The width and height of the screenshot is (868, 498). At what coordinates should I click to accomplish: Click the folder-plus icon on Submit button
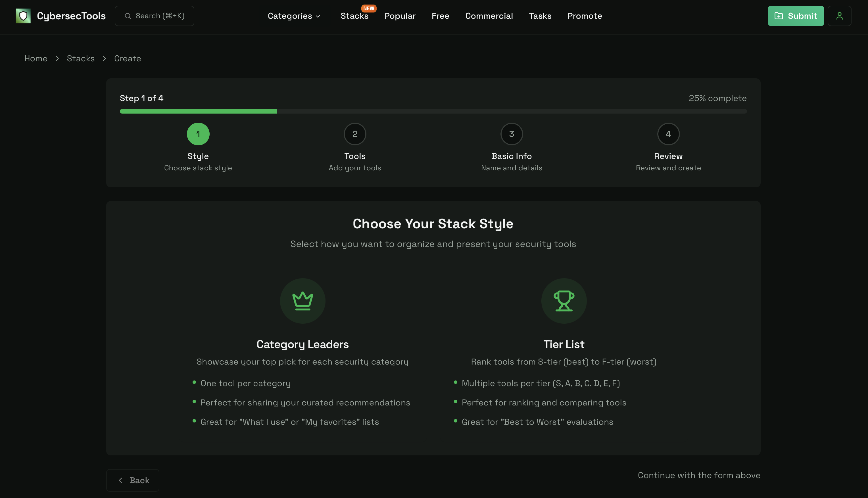pos(779,16)
